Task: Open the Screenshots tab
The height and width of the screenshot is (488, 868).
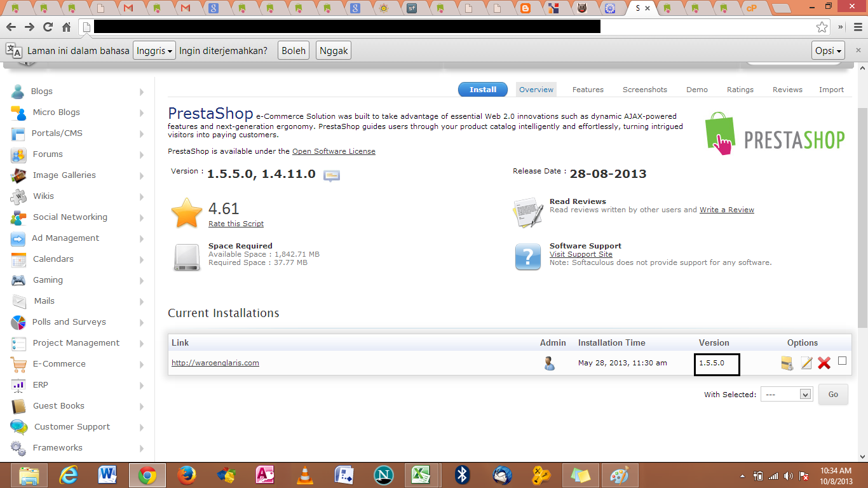Action: click(x=645, y=90)
